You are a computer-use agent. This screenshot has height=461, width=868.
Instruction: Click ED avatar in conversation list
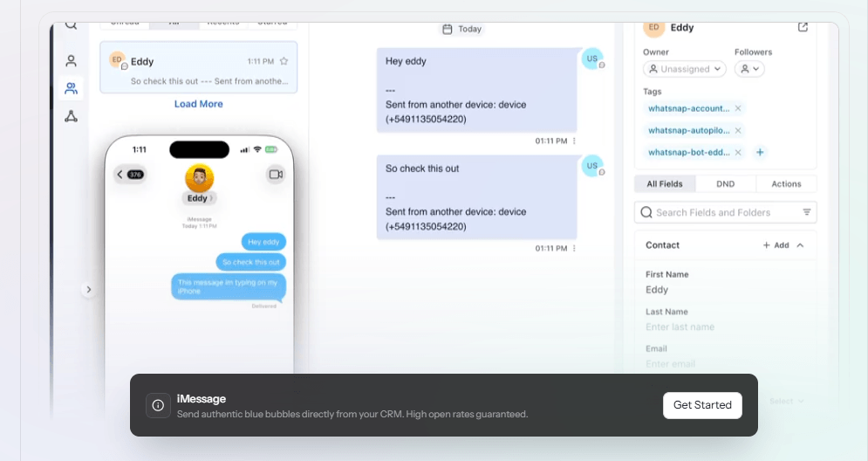(x=118, y=60)
